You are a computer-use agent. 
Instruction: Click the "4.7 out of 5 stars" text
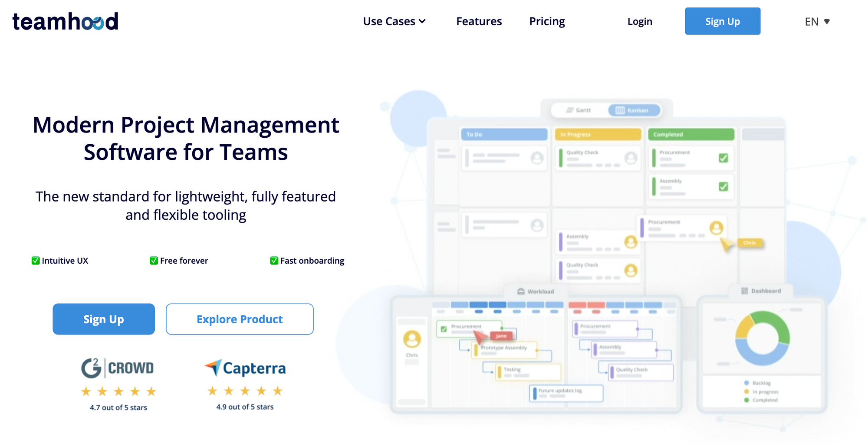pyautogui.click(x=118, y=407)
